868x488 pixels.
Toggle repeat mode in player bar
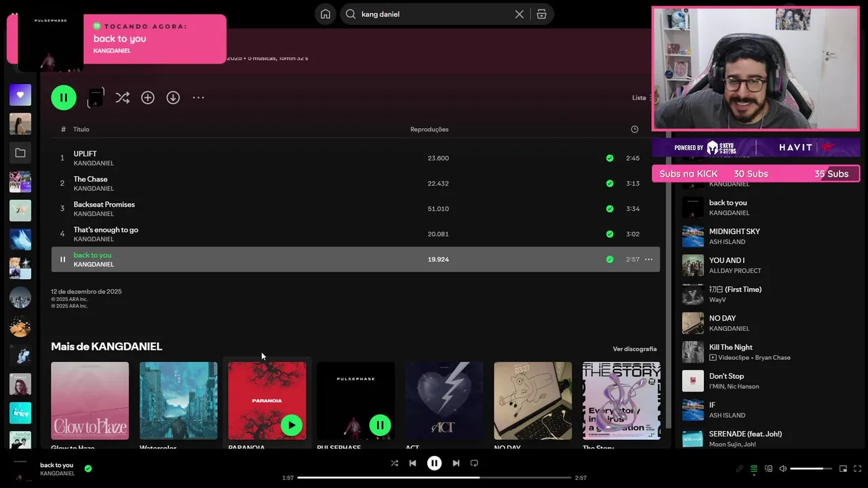pos(474,463)
